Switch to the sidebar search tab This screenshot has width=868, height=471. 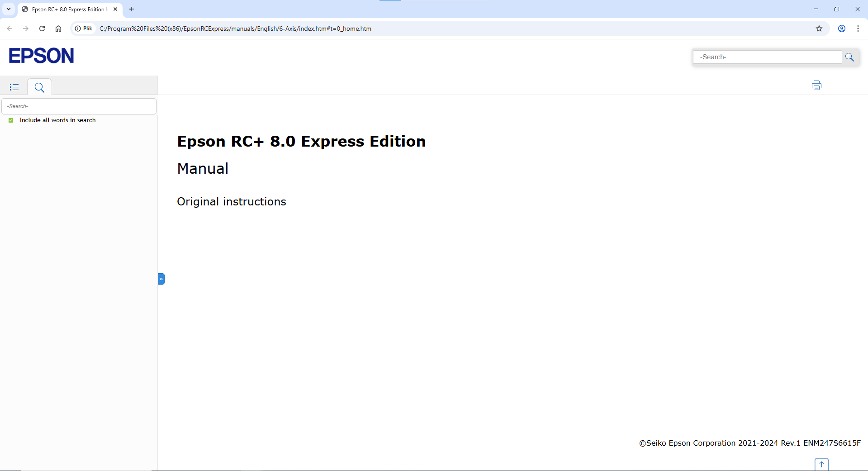point(39,87)
